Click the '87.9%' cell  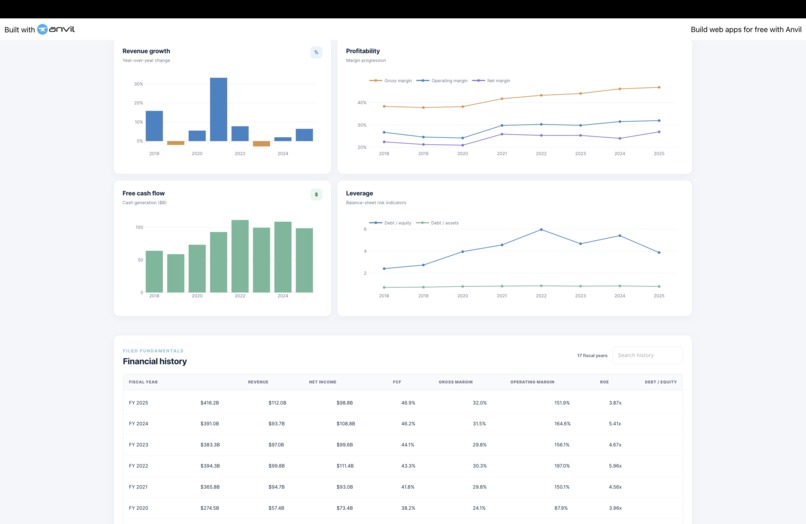[561, 508]
